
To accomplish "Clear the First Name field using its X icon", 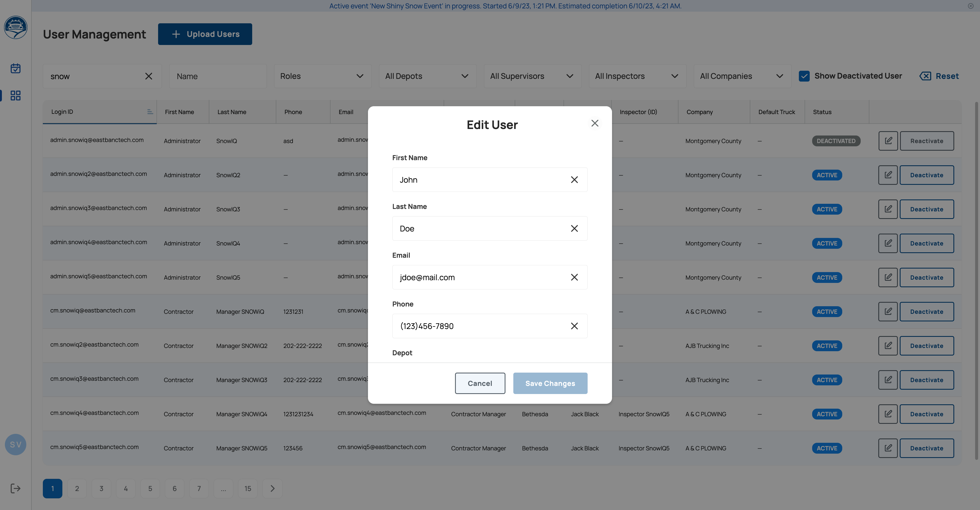I will [574, 179].
